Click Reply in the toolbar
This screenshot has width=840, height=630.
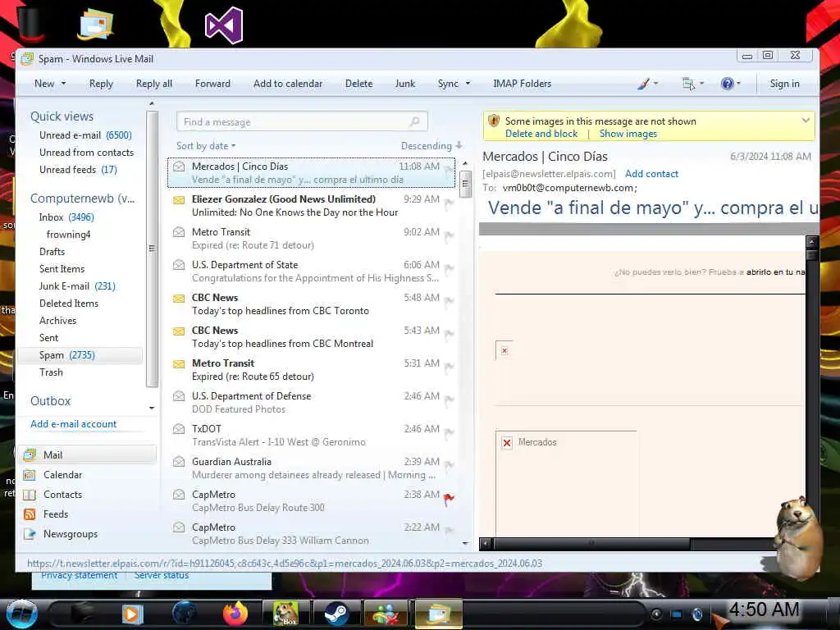101,84
